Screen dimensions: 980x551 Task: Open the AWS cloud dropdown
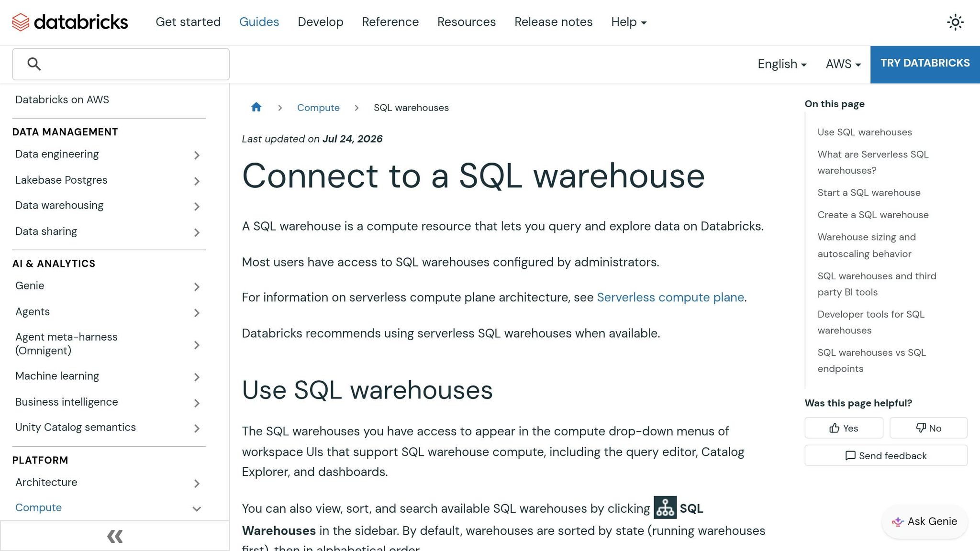pos(843,64)
